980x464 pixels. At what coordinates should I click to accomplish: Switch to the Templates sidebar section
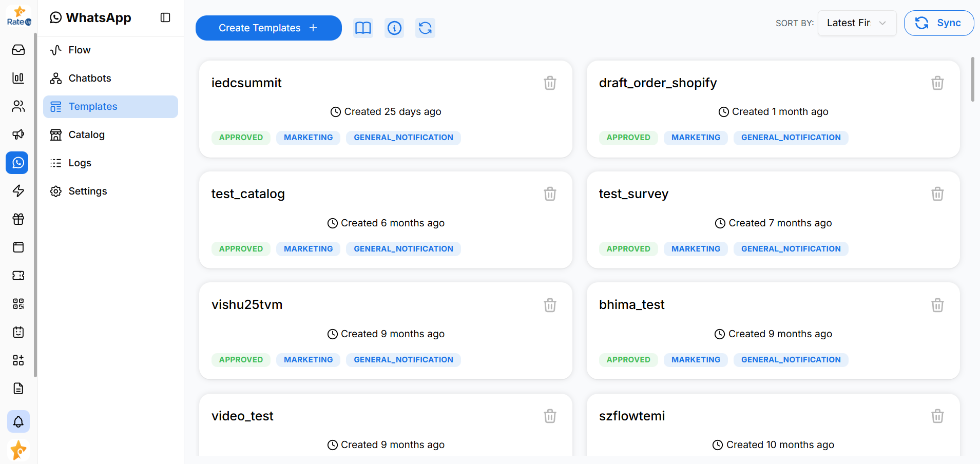[92, 106]
